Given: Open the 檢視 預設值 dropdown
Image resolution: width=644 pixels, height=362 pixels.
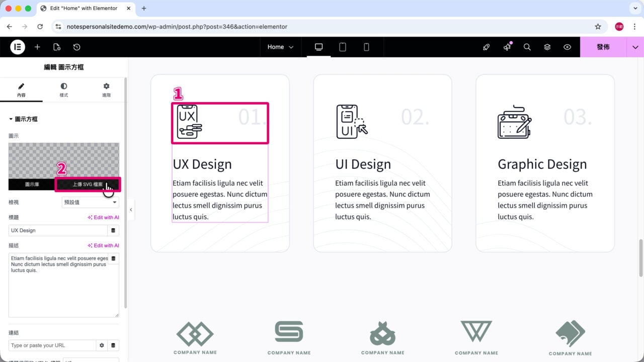Looking at the screenshot, I should tap(91, 202).
